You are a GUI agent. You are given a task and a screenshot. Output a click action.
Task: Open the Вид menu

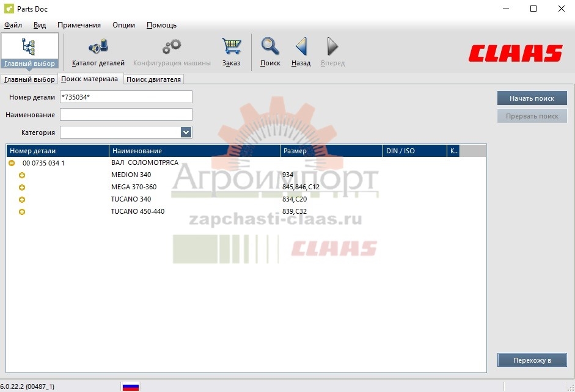pyautogui.click(x=40, y=25)
